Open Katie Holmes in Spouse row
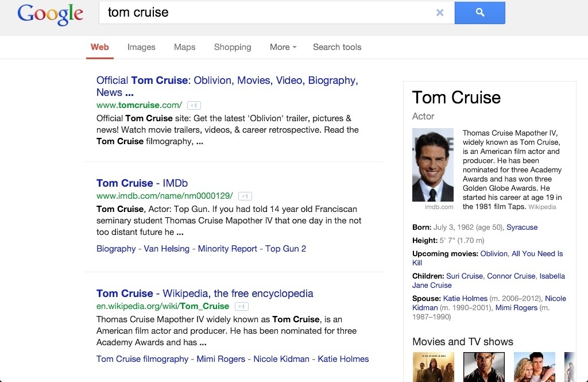 [465, 298]
